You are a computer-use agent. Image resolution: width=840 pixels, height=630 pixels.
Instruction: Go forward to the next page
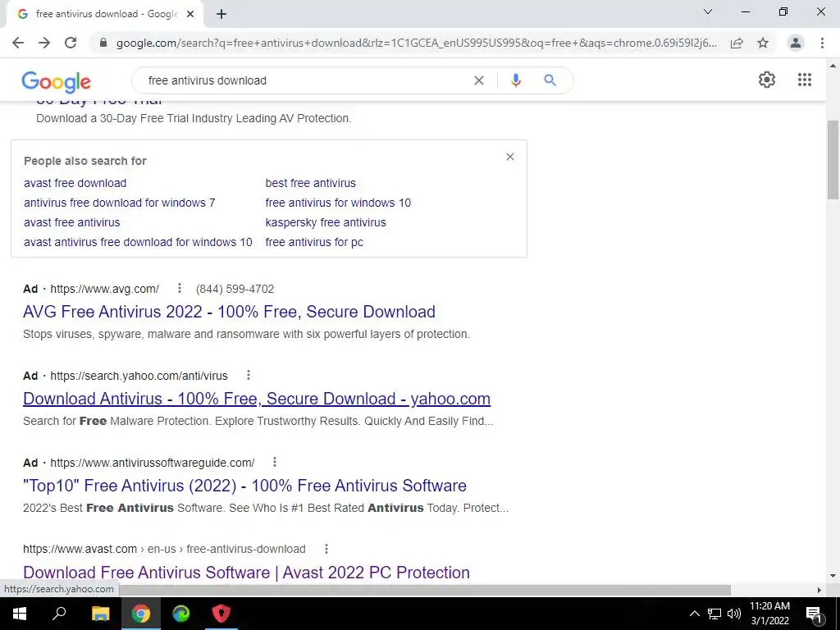(x=44, y=43)
